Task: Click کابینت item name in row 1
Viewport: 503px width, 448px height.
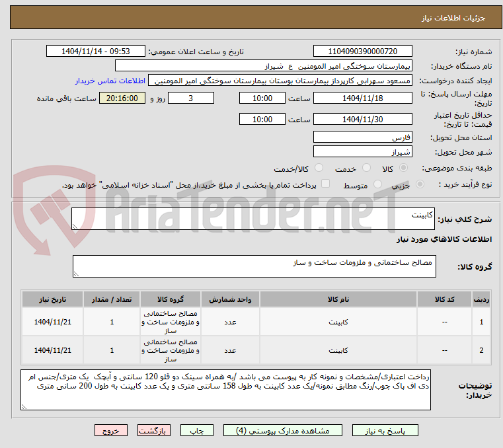Action: 338,322
